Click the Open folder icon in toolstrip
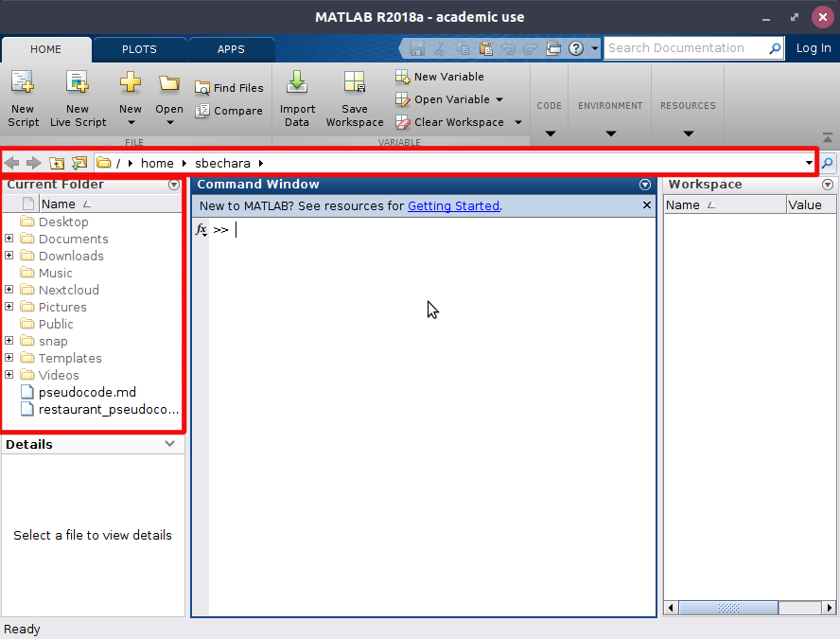This screenshot has height=639, width=840. [x=168, y=83]
